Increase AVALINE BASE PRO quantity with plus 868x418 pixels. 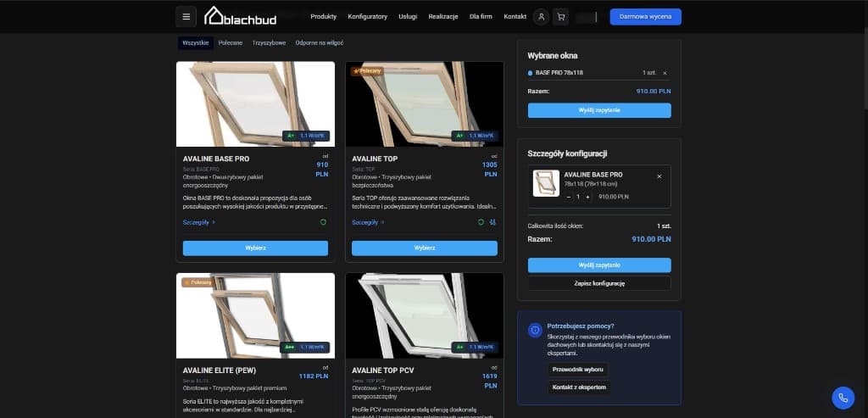tap(587, 197)
